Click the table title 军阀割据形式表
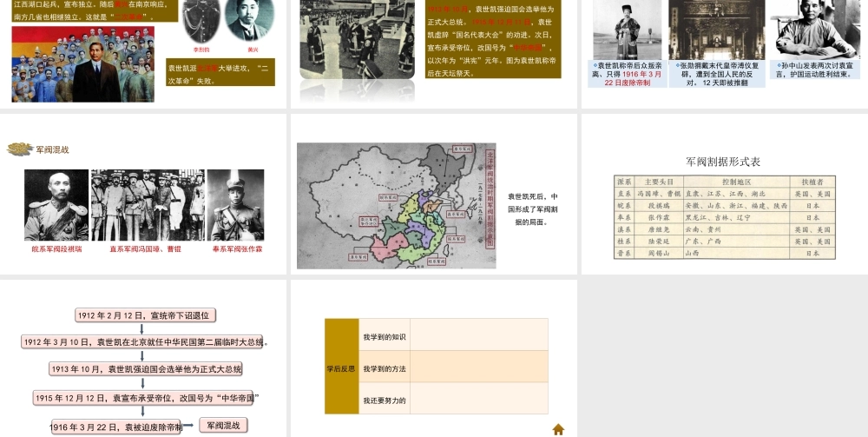Viewport: 868px width, 437px height. pos(723,162)
